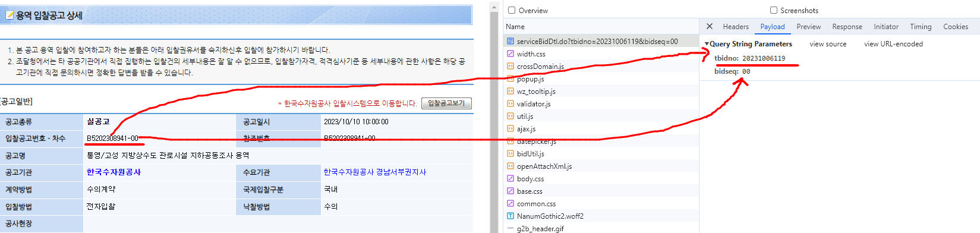Click the bidseq value 00
The width and height of the screenshot is (980, 233).
pyautogui.click(x=746, y=71)
